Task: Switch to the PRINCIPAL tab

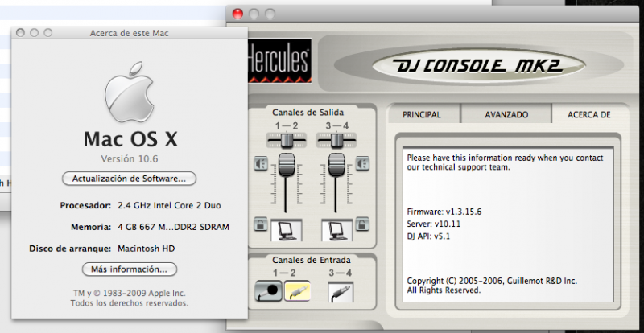Action: [x=422, y=115]
